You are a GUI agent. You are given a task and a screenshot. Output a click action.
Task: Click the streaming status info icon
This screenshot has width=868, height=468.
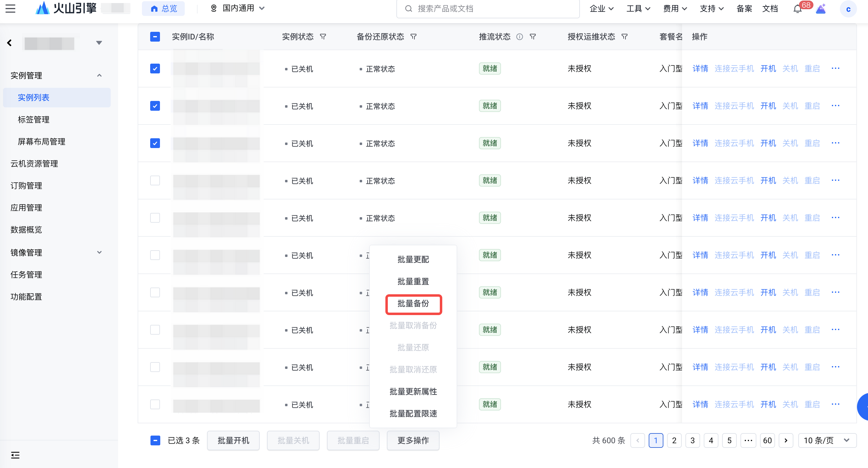[x=520, y=37]
